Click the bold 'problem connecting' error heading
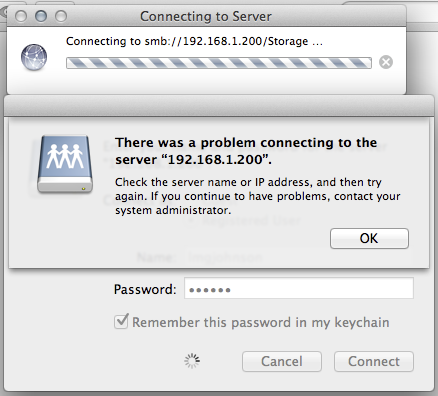 pos(246,151)
